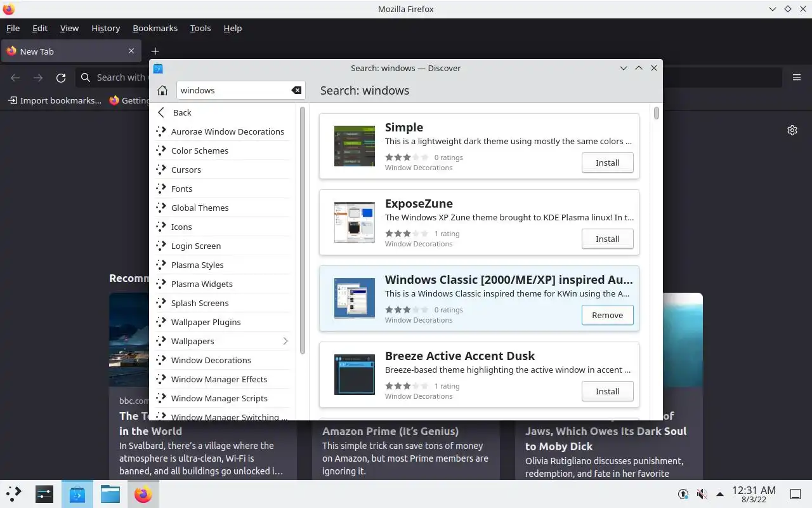Click the updates icon in system tray
This screenshot has height=508, width=812.
[683, 494]
